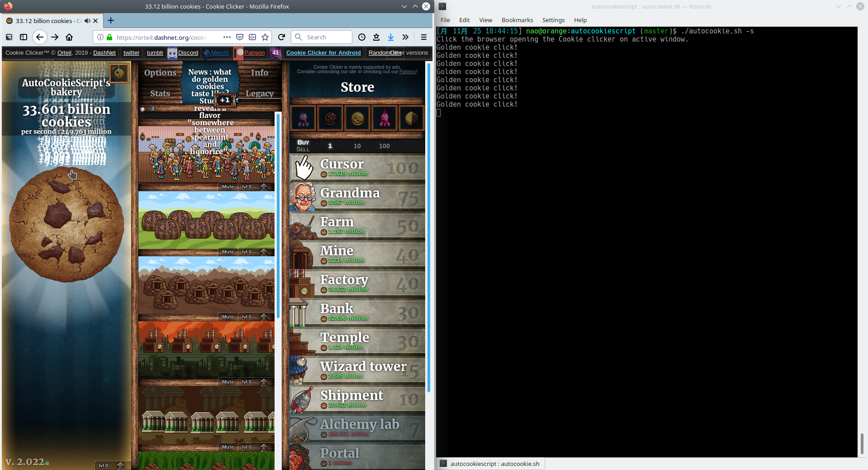The height and width of the screenshot is (470, 868).
Task: Mute the Cookie Clicker tab audio
Action: 87,21
